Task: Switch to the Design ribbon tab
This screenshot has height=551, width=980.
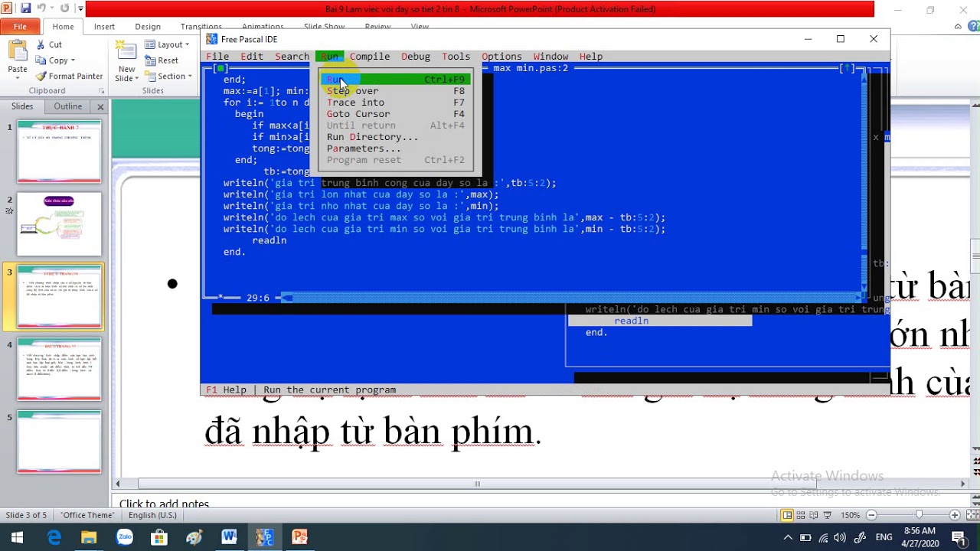Action: pos(148,26)
